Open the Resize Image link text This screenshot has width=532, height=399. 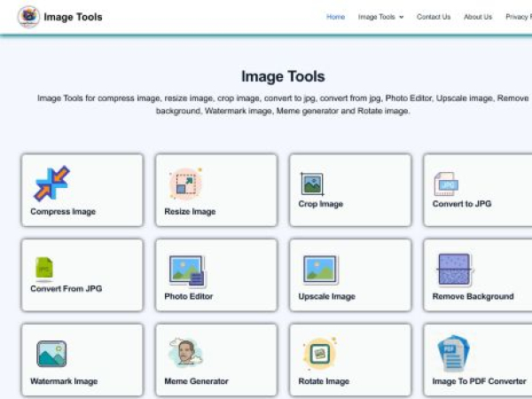point(190,212)
